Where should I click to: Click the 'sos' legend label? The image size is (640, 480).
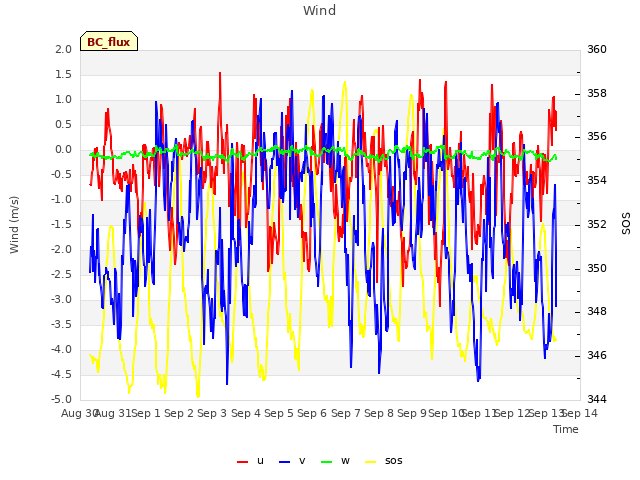393,461
